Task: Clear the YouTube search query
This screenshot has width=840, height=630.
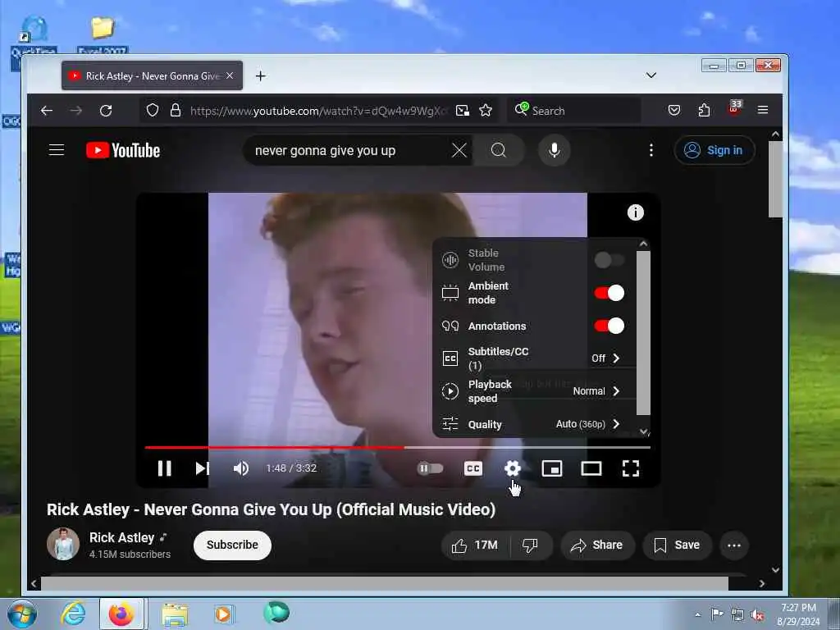Action: click(459, 151)
